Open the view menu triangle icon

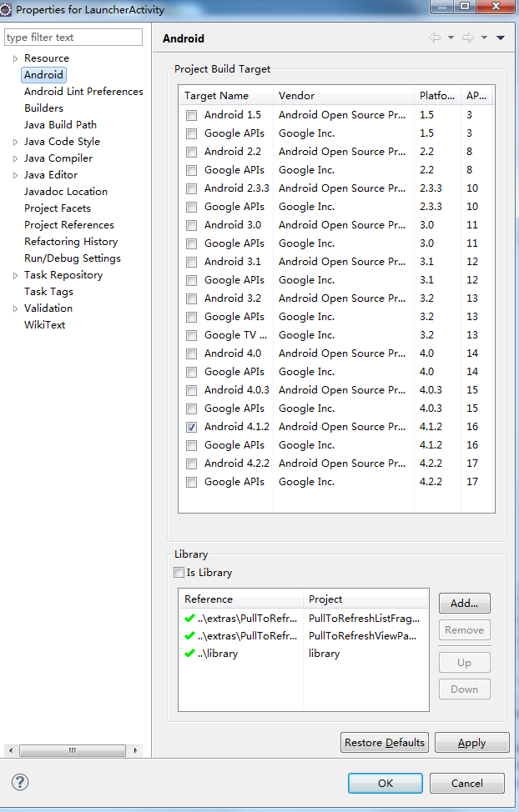(x=501, y=38)
